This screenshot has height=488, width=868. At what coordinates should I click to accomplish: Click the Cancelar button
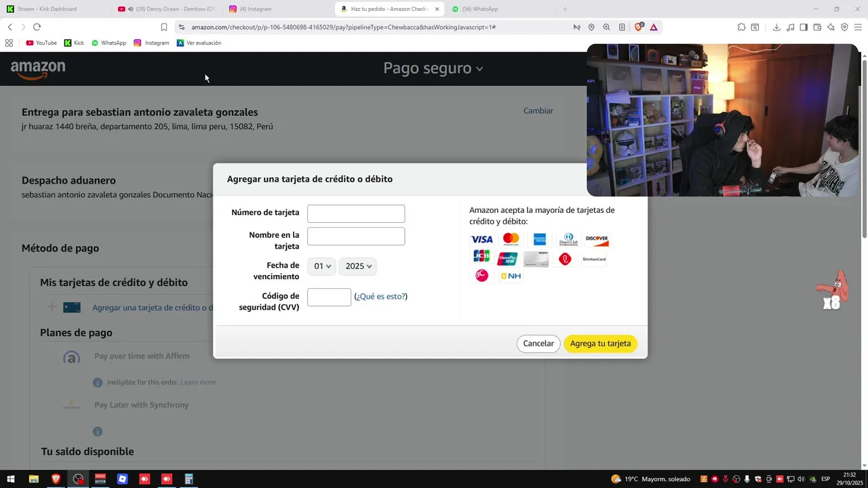pos(538,344)
